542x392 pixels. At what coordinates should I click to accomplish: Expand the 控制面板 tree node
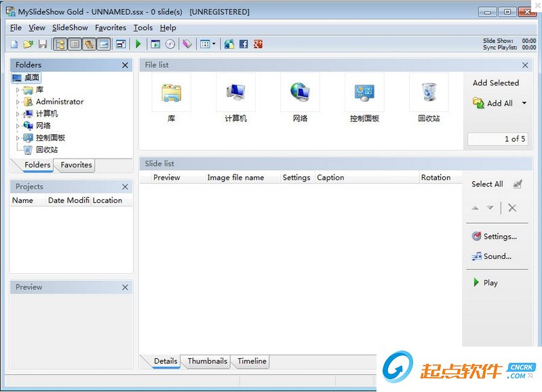coord(18,138)
